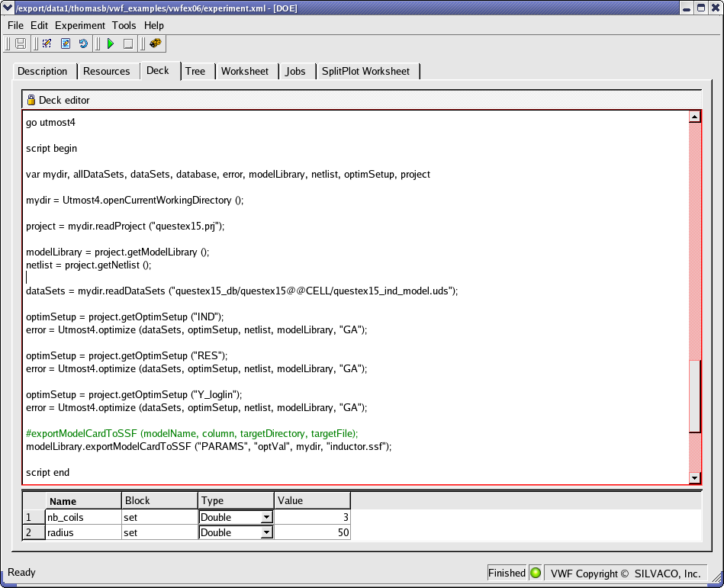Click the deck editor scrollbar up arrow
Viewport: 724px width, 588px height.
pos(694,117)
